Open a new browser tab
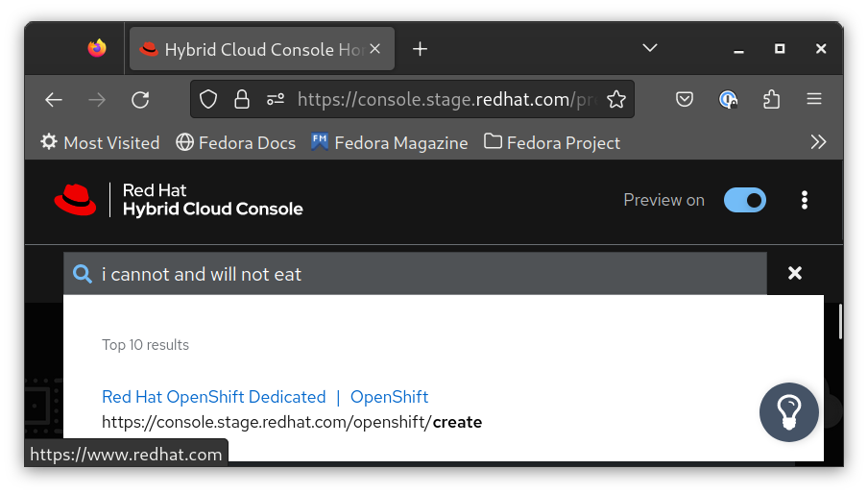The image size is (868, 494). pos(420,49)
